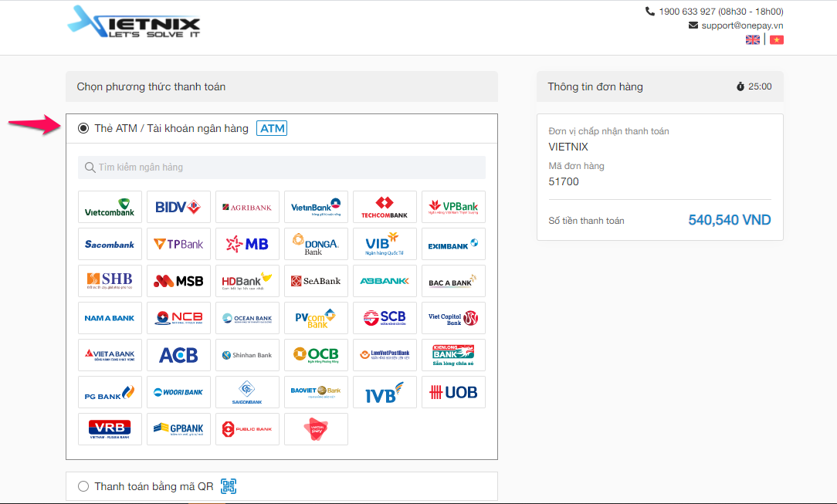The width and height of the screenshot is (837, 504).
Task: Choose the Vietcombank logo
Action: tap(110, 207)
